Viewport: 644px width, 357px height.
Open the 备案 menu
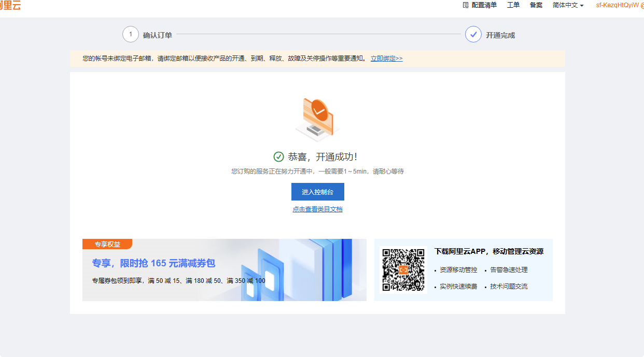[536, 5]
